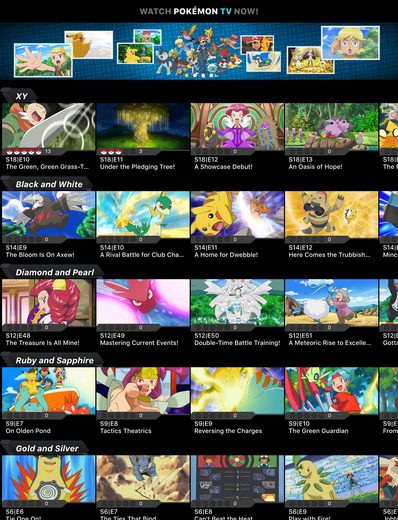The height and width of the screenshot is (520, 398).
Task: Click the title 'Under the Pledging Tree!'
Action: pyautogui.click(x=137, y=167)
